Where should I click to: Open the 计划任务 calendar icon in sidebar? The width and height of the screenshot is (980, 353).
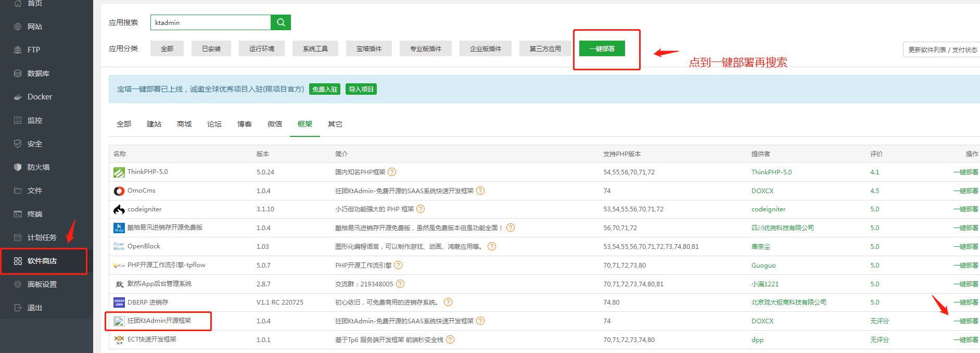(x=18, y=237)
